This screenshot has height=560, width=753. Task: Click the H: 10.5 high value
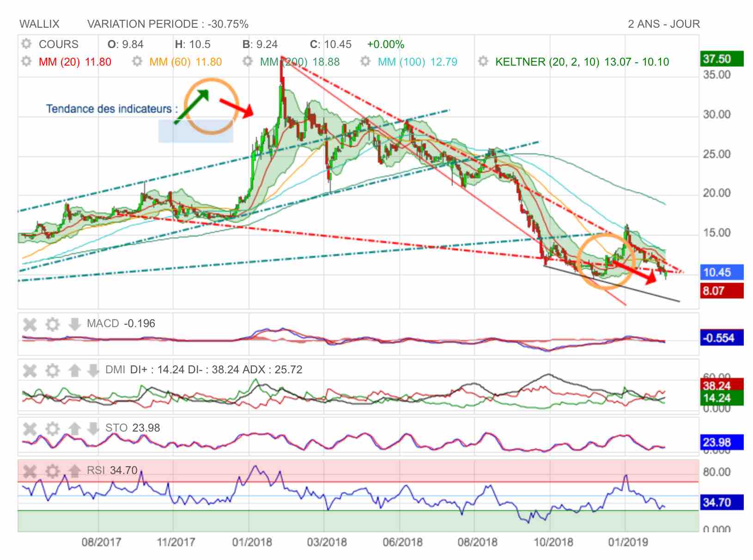(193, 44)
